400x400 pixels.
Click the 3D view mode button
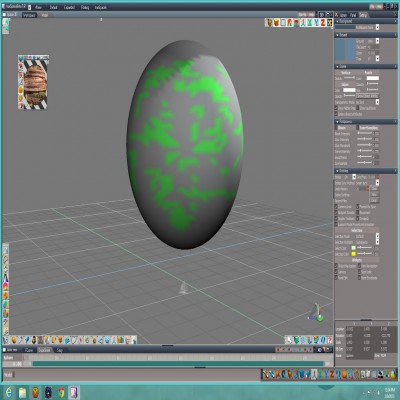[321, 15]
